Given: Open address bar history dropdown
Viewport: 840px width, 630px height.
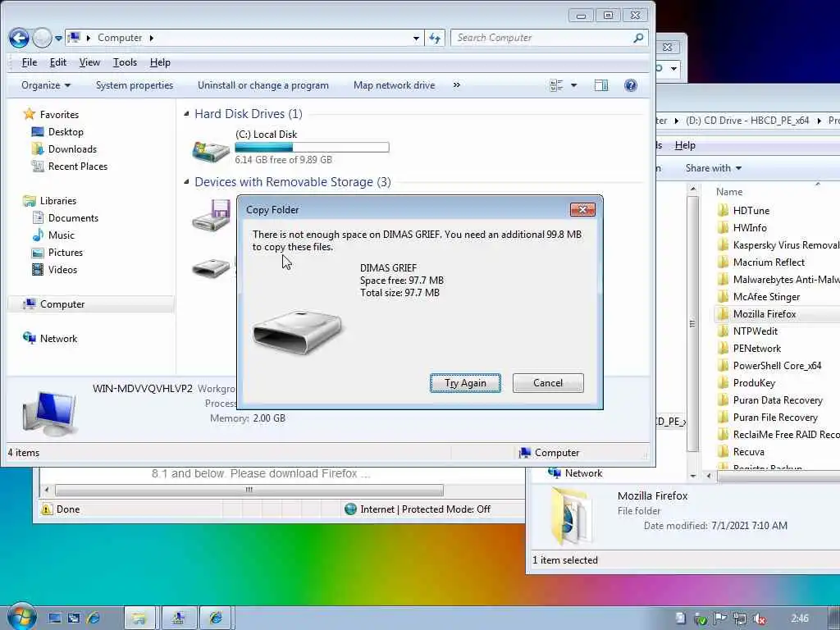Looking at the screenshot, I should pyautogui.click(x=416, y=38).
